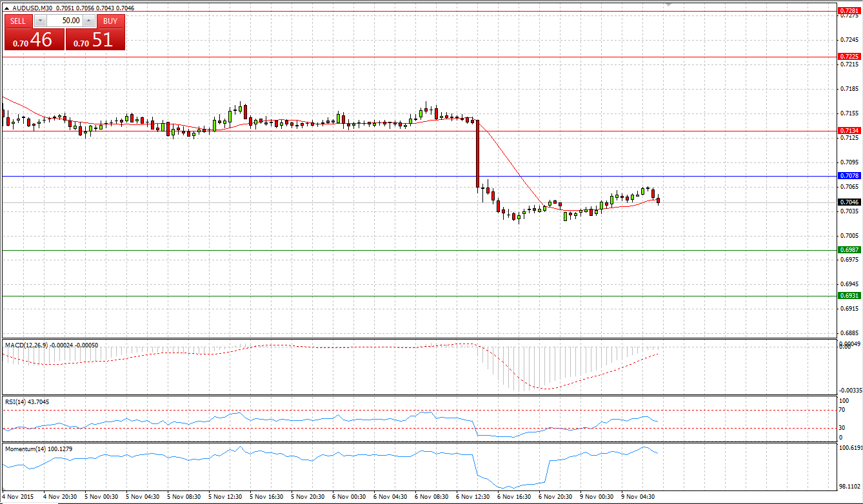Click the 6 Nov 16:30 time axis label
The height and width of the screenshot is (504, 863).
click(x=515, y=497)
